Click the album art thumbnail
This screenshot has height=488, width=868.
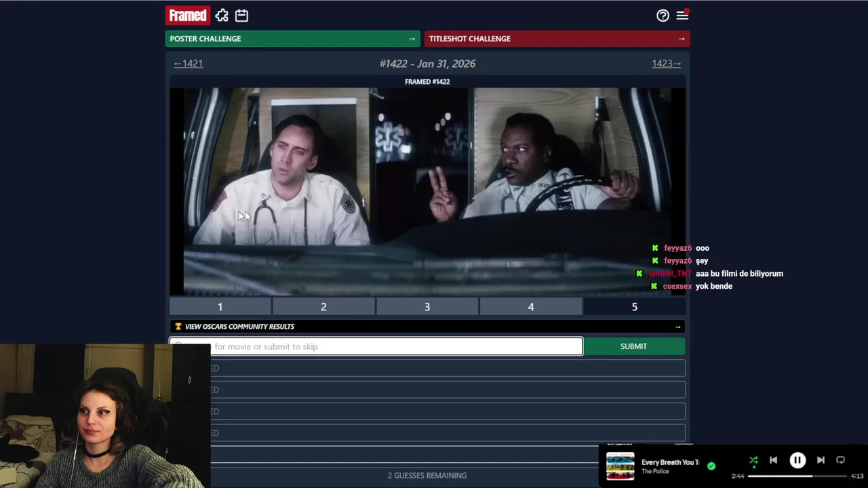[x=620, y=466]
